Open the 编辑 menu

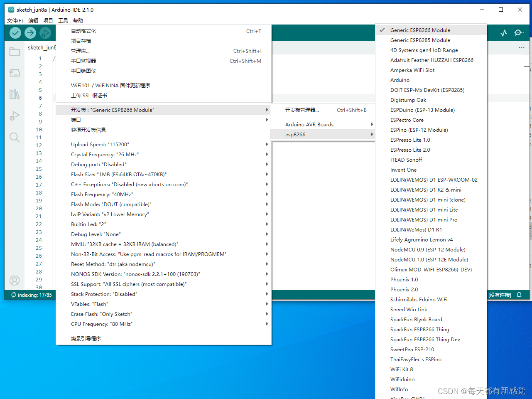click(x=33, y=20)
